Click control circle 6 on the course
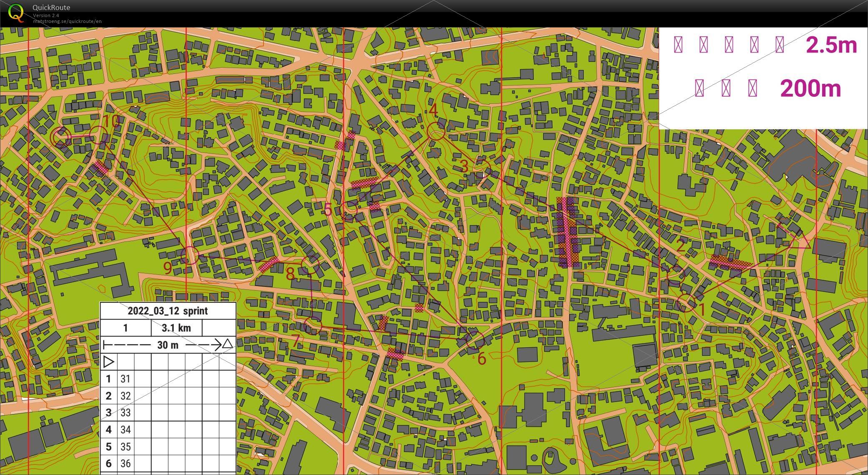 click(475, 340)
